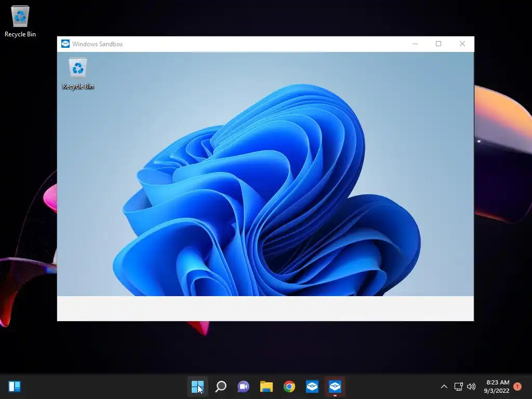Open File Explorer from the taskbar
532x399 pixels.
click(267, 386)
